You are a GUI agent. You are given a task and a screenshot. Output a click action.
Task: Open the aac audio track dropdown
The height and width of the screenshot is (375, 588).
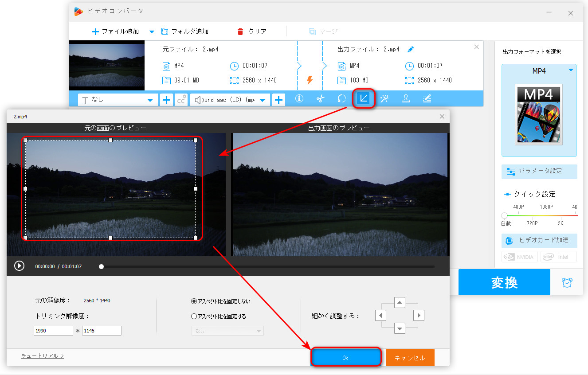click(230, 100)
